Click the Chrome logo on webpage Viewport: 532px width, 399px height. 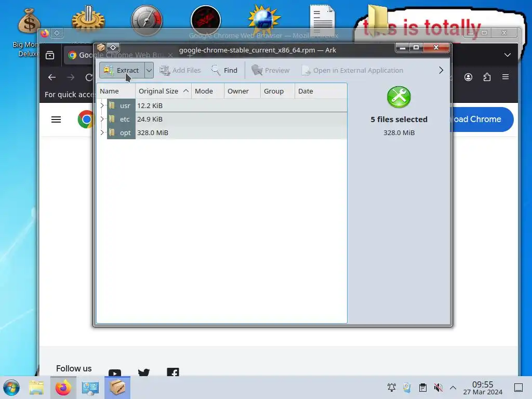click(85, 119)
